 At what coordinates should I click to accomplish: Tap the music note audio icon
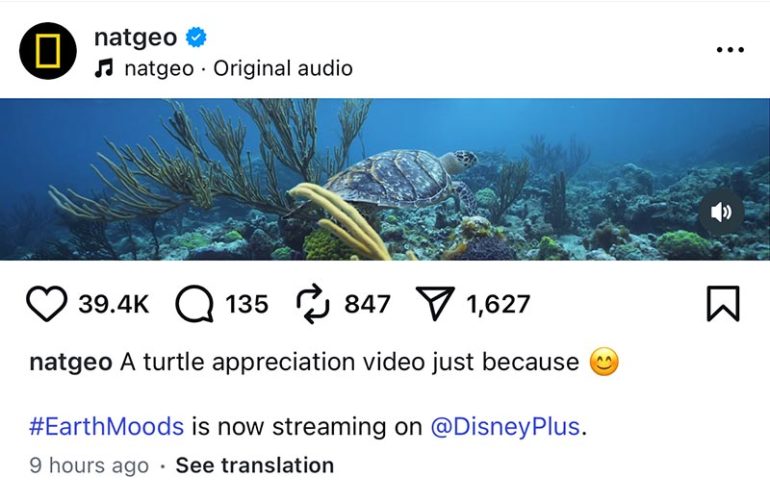[103, 69]
